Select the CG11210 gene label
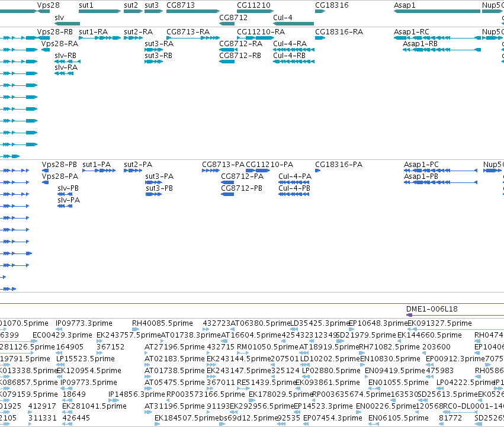 click(x=253, y=5)
